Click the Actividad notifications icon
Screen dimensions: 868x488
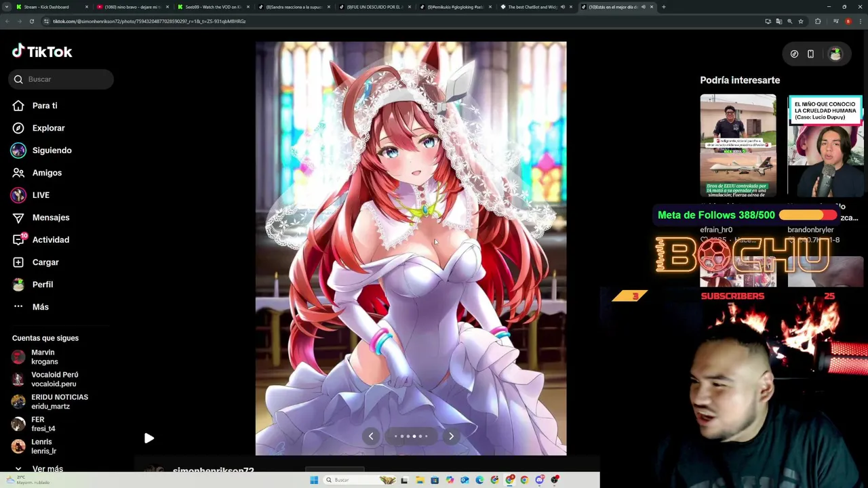pyautogui.click(x=18, y=240)
